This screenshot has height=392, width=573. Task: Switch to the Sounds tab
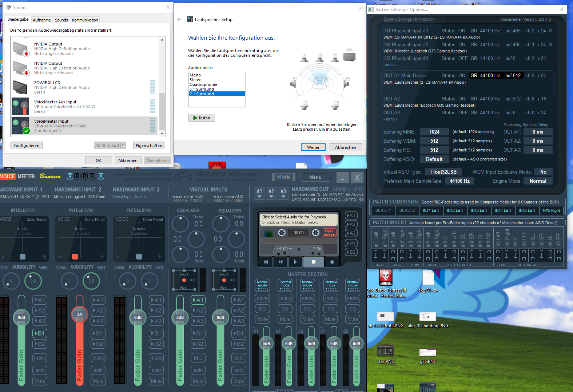(x=61, y=20)
